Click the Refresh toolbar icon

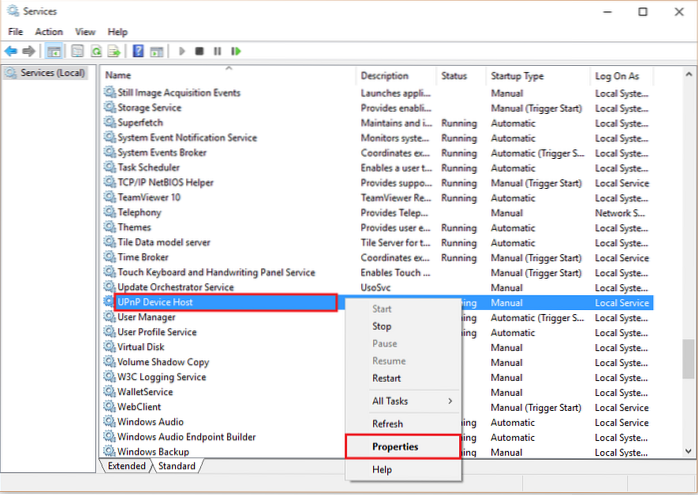[96, 51]
